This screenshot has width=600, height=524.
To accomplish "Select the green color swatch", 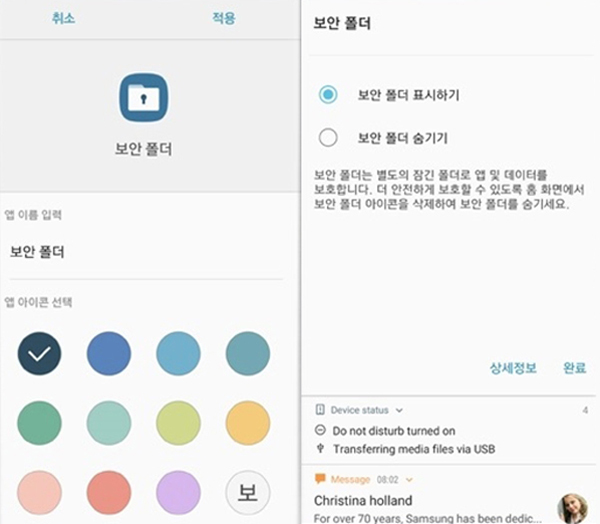I will pyautogui.click(x=39, y=423).
